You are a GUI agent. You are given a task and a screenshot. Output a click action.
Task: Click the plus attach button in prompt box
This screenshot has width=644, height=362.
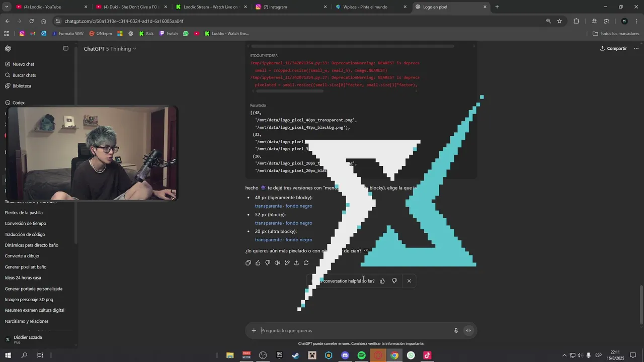pos(254,330)
